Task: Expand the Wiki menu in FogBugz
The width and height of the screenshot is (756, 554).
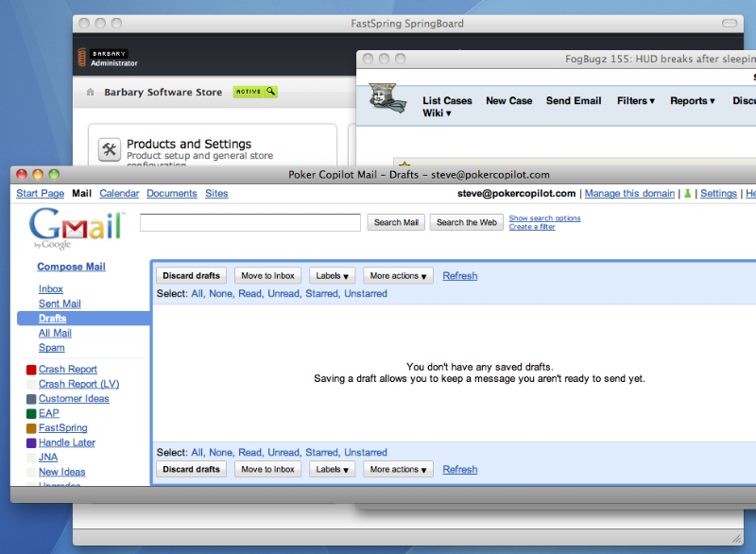Action: (x=437, y=113)
